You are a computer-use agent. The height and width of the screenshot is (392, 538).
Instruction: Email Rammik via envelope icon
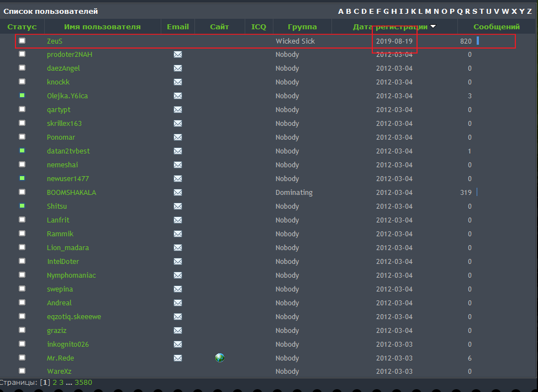click(x=178, y=234)
